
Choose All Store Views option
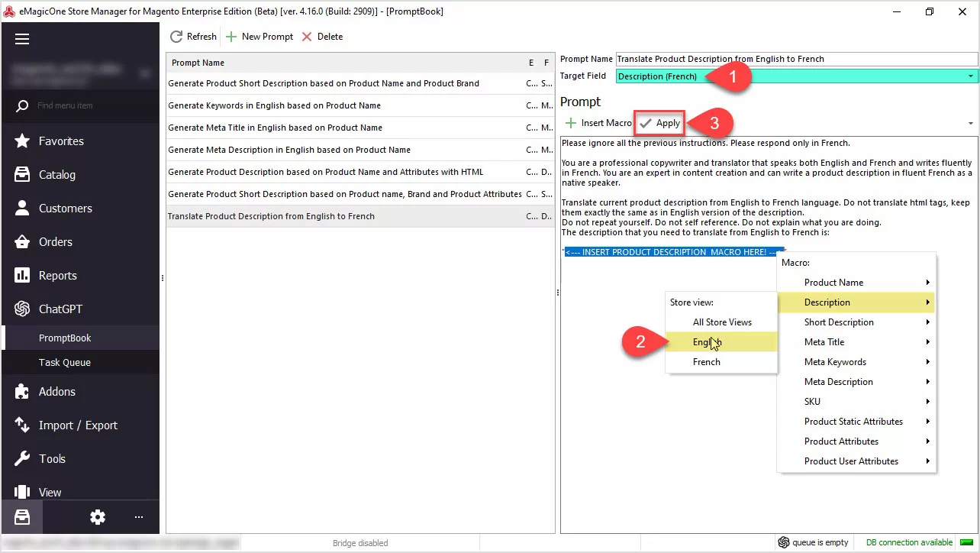tap(721, 322)
